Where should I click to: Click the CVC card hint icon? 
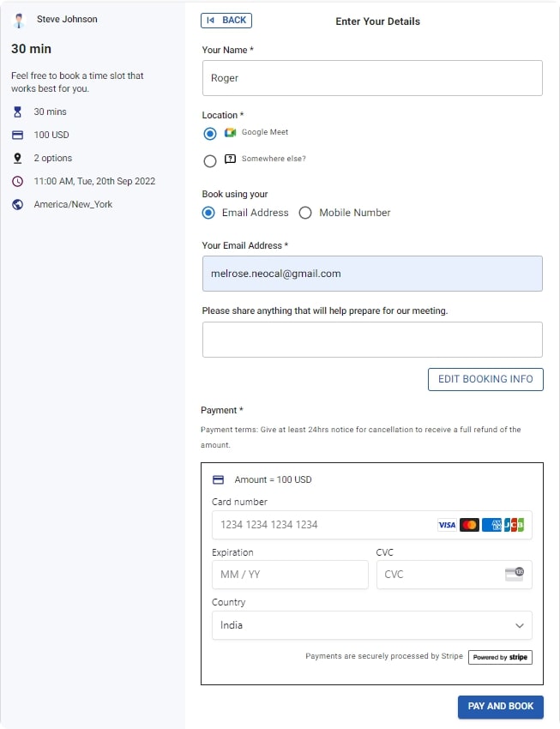click(x=514, y=575)
